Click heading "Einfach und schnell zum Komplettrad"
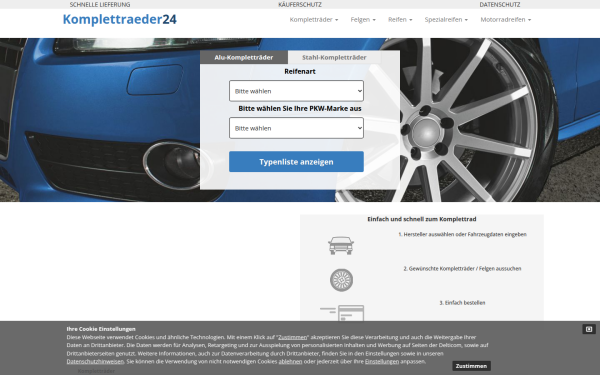 (x=422, y=219)
